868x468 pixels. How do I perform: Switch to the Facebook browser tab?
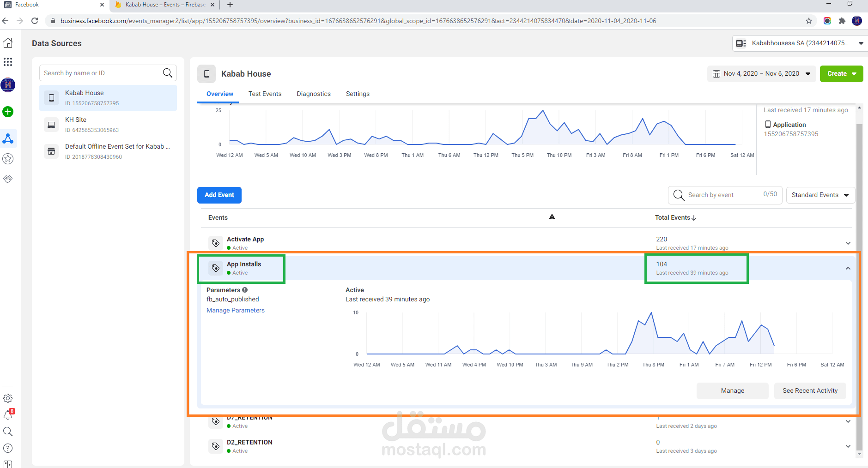tap(55, 5)
